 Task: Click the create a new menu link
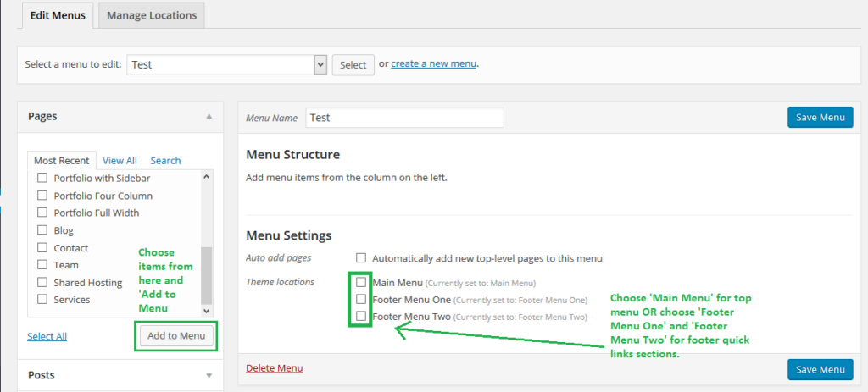[x=434, y=63]
